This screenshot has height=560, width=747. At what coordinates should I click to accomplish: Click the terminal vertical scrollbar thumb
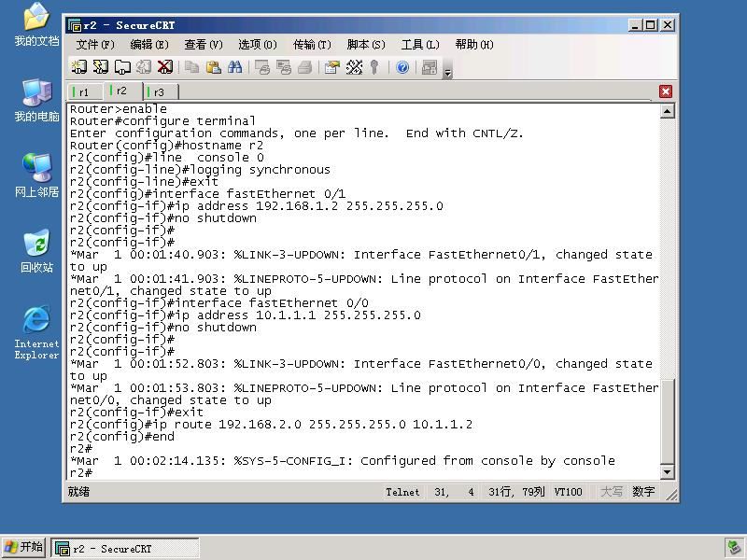(667, 421)
